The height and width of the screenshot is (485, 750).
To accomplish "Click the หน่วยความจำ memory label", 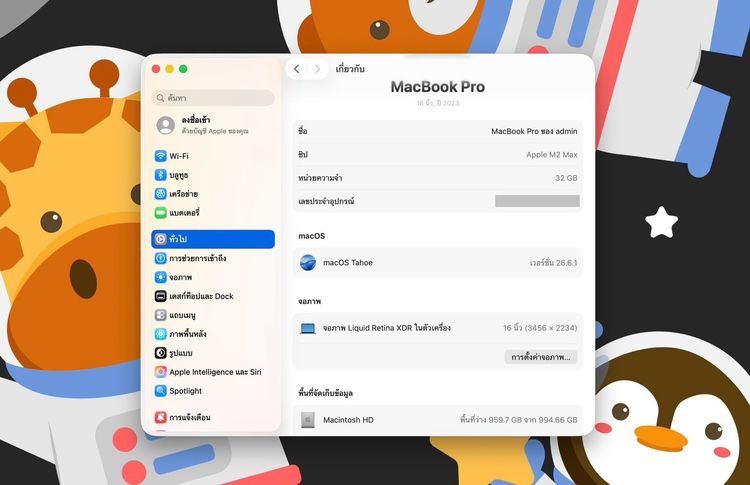I will (320, 178).
